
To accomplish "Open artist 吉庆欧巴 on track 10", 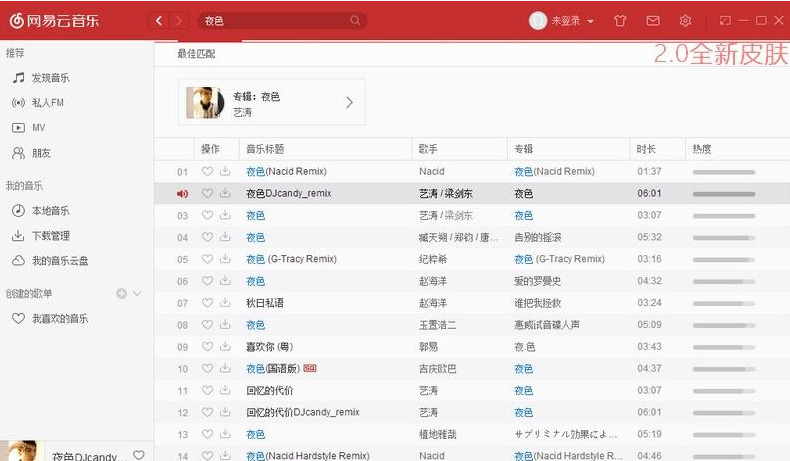I will point(437,368).
